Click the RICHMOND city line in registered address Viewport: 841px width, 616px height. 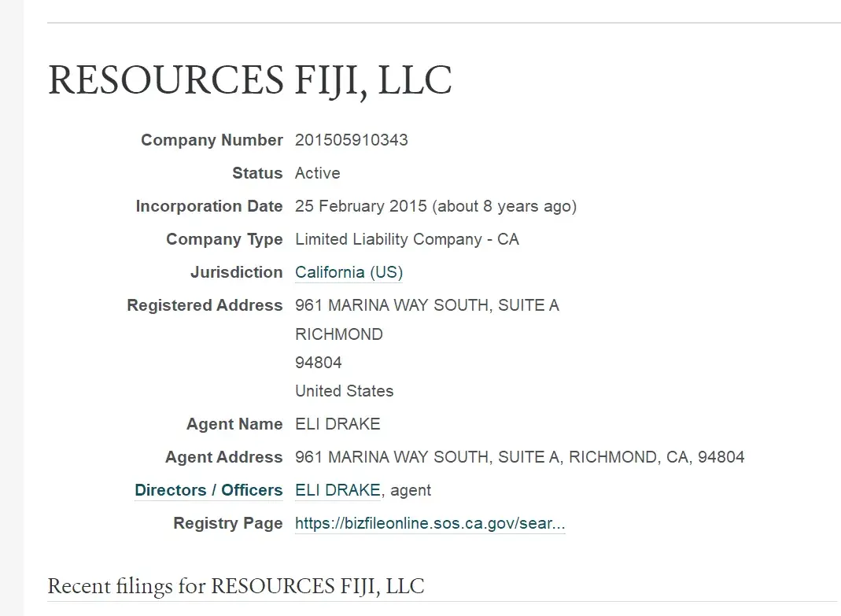(x=338, y=334)
